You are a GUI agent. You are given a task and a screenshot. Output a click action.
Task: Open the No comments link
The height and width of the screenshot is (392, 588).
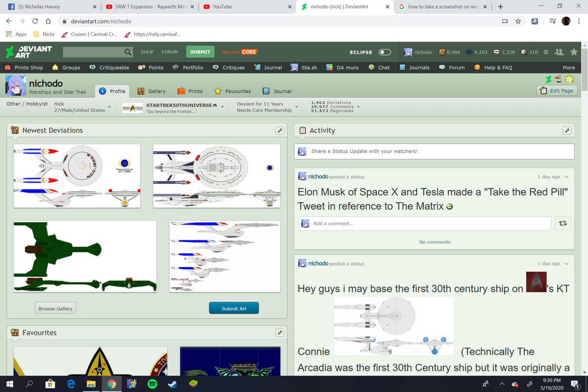(434, 242)
